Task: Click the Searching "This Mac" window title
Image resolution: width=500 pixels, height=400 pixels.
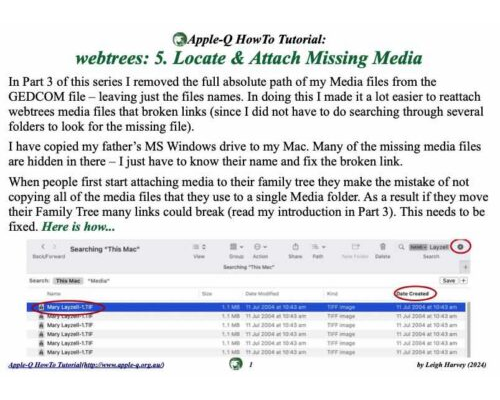Action: click(105, 249)
